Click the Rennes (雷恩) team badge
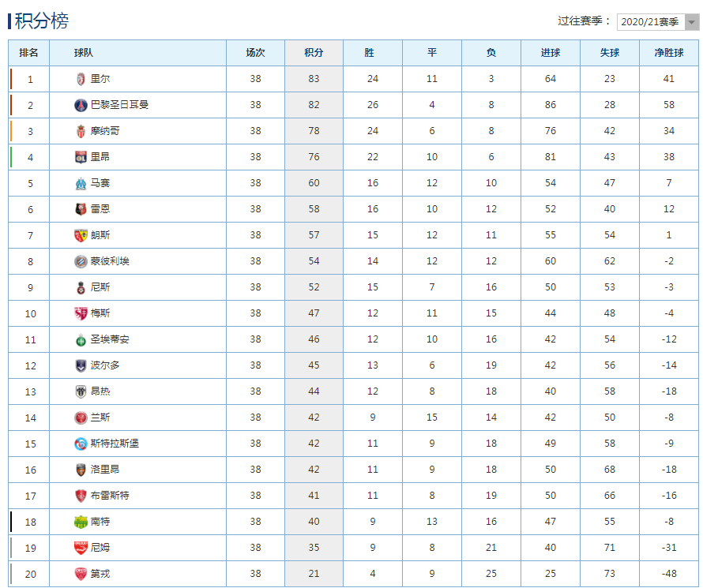703x588 pixels. click(x=80, y=209)
